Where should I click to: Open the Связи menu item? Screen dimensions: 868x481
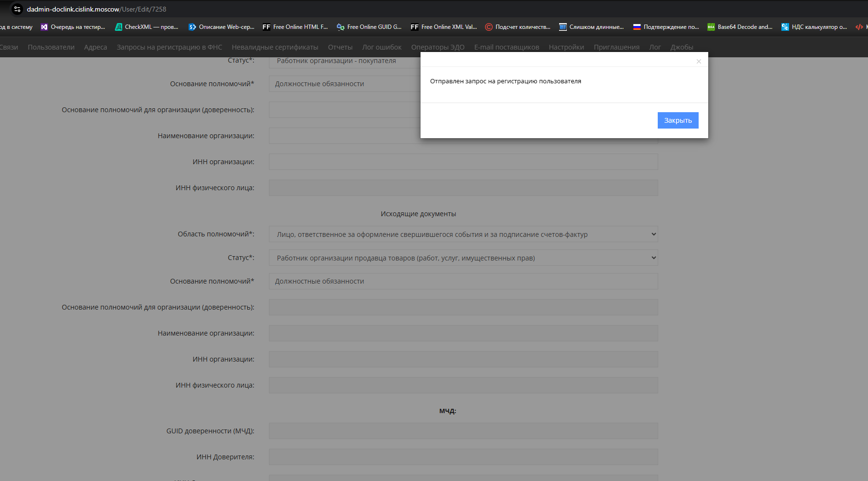pos(9,47)
